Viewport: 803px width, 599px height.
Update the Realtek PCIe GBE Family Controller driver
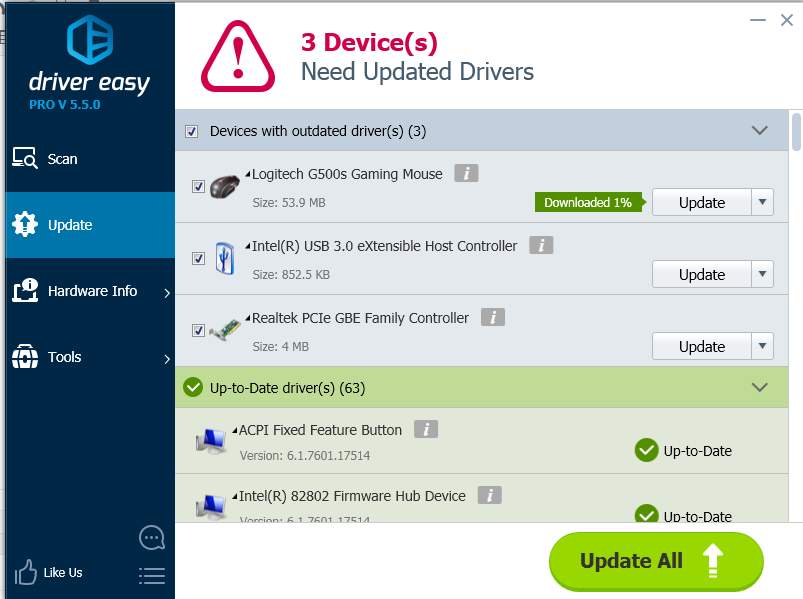point(702,346)
